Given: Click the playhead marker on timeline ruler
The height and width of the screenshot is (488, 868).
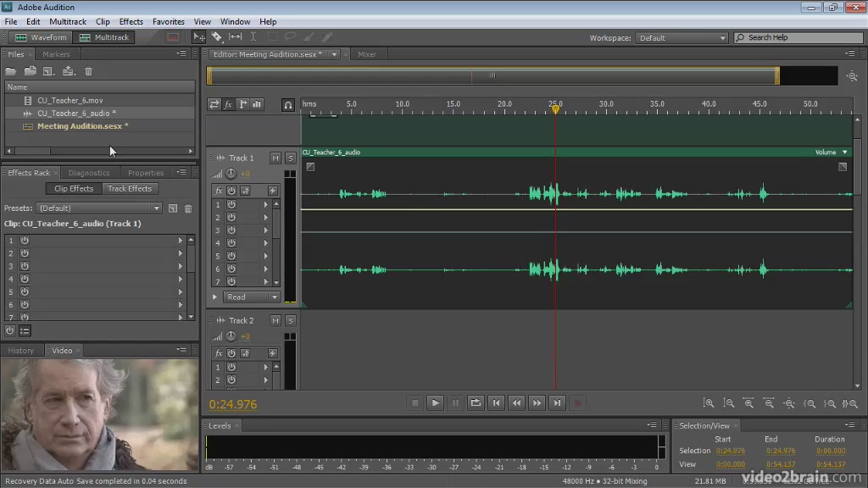Looking at the screenshot, I should pos(555,108).
